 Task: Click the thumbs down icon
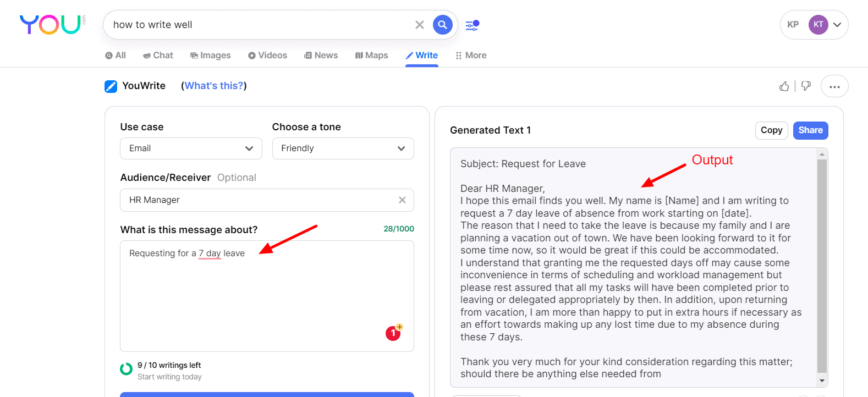click(806, 86)
